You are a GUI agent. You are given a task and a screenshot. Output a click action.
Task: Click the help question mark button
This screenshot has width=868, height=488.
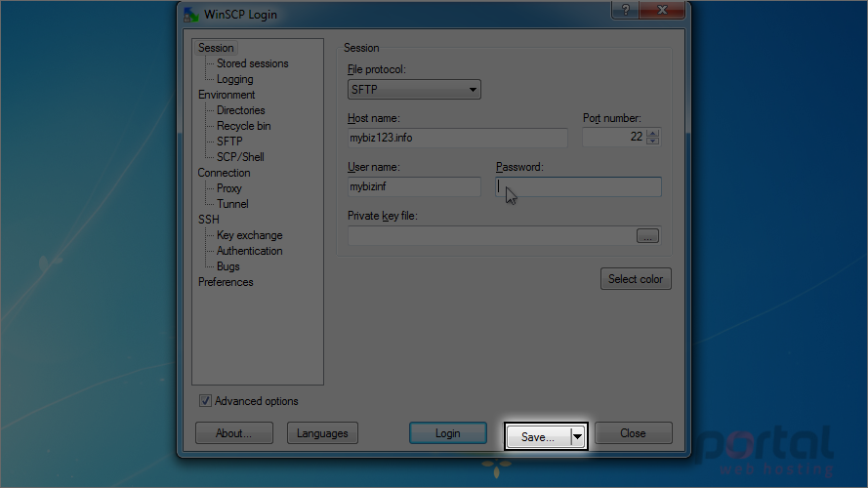click(625, 10)
